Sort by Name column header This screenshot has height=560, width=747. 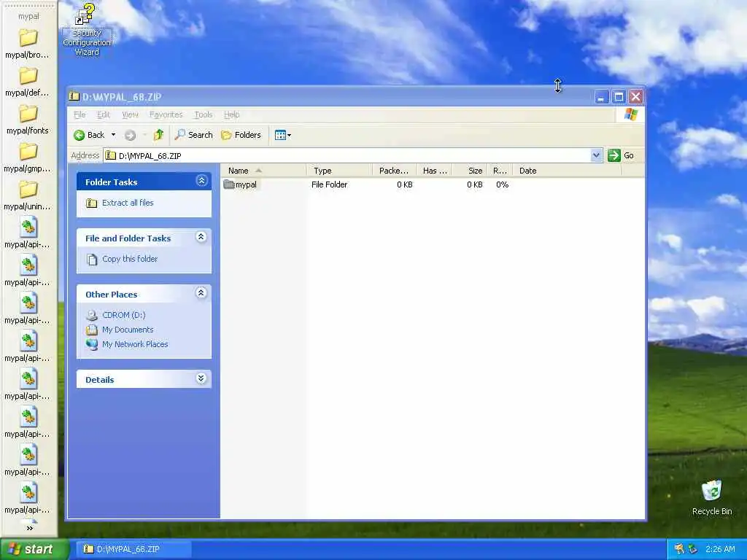263,171
